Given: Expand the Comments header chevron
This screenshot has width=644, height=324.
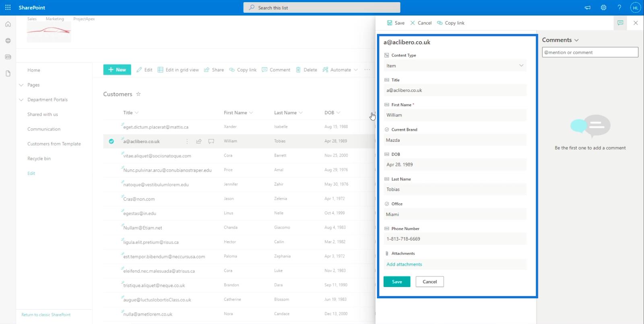Looking at the screenshot, I should 576,40.
